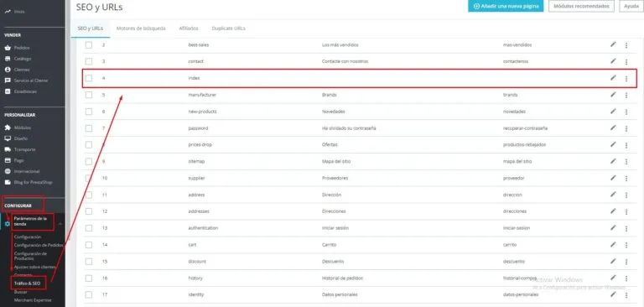Edit the prices-drop row with pencil icon
This screenshot has width=644, height=307.
(x=613, y=144)
